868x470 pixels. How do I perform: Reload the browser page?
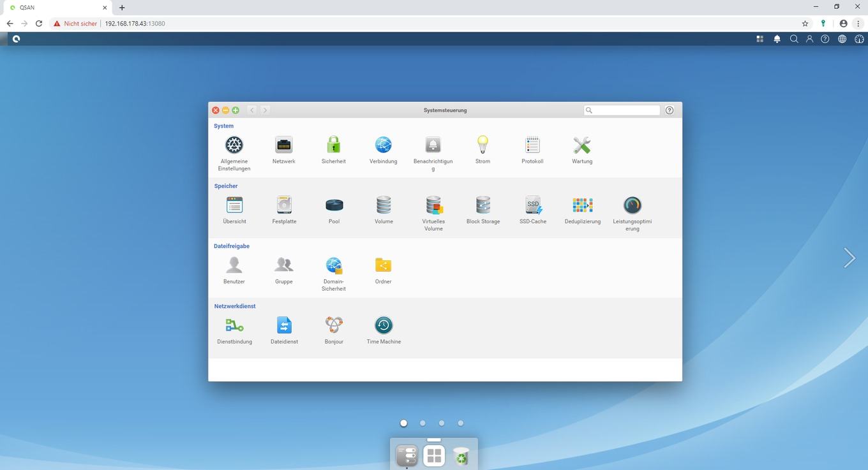coord(39,24)
